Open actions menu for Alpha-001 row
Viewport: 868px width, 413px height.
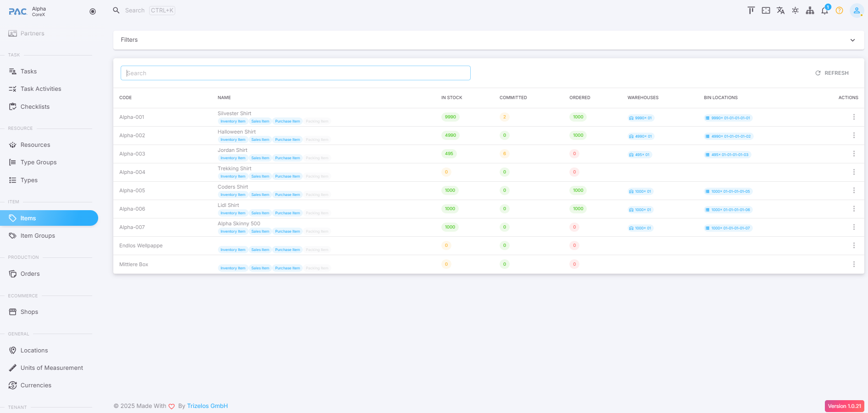[x=854, y=117]
